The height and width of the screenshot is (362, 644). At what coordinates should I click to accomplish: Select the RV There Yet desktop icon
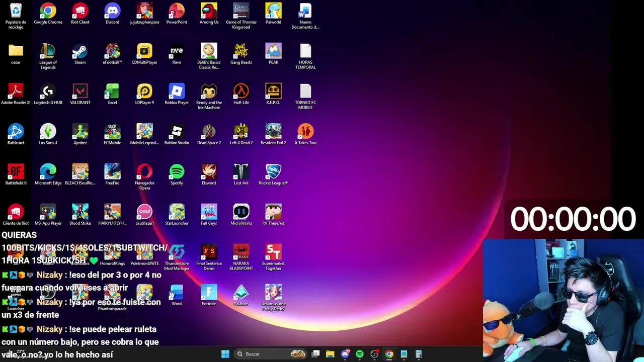273,215
